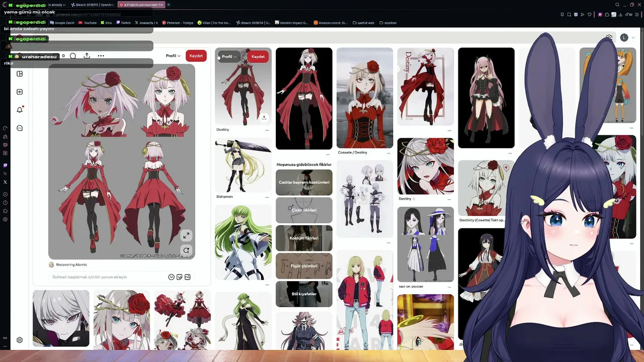This screenshot has width=644, height=362.
Task: Share the pin with upload icon
Action: [87, 56]
